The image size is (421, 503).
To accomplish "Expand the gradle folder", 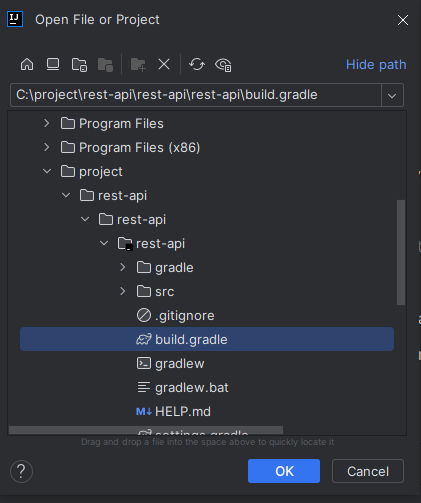I will 123,268.
